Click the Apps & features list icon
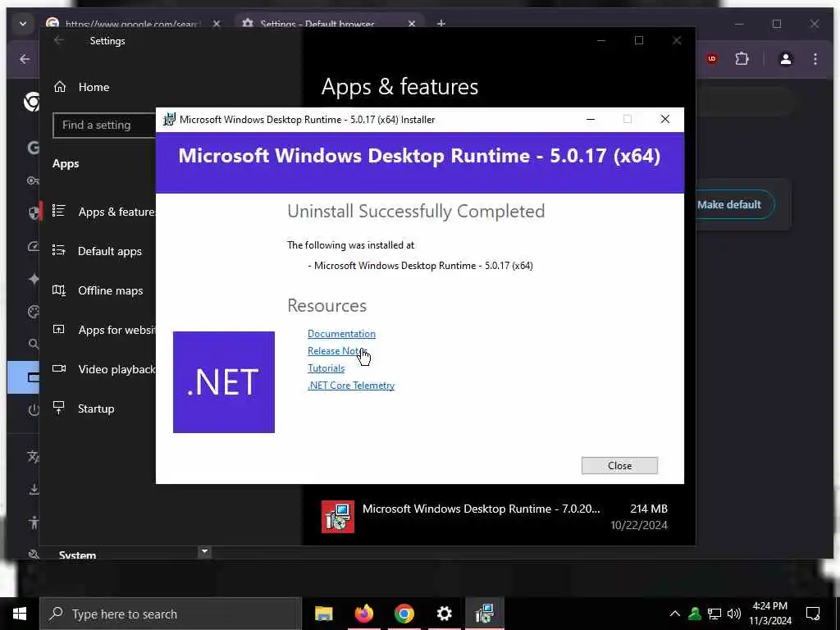The image size is (840, 630). click(59, 211)
